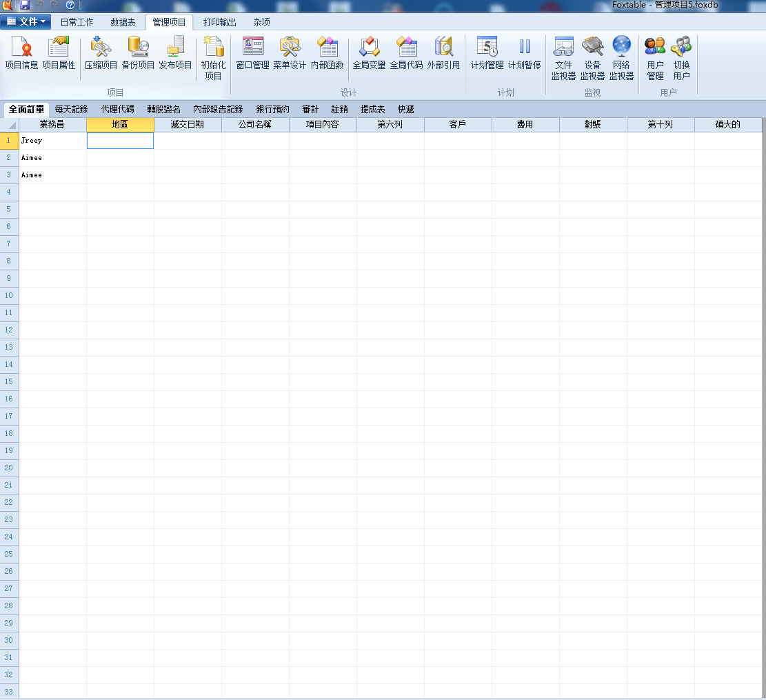766x700 pixels.
Task: Open 设备监视器 device monitor
Action: click(x=592, y=58)
